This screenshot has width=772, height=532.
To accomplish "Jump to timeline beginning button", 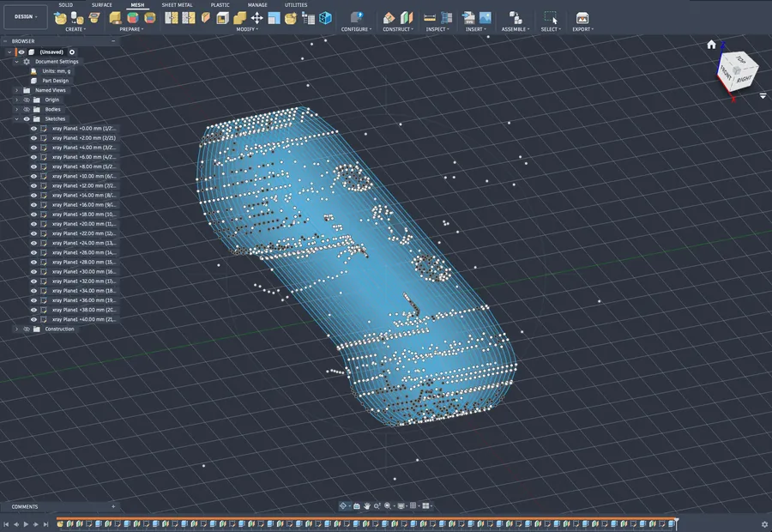I will (6, 524).
